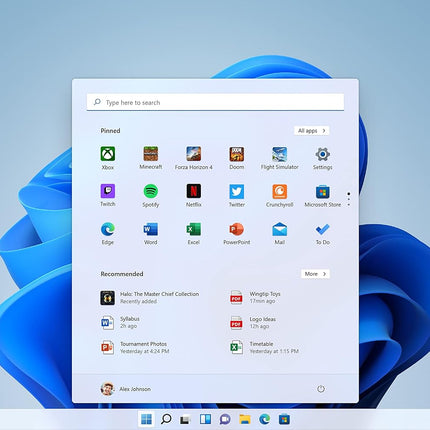Open File Explorer from the taskbar
This screenshot has width=430, height=430.
point(245,419)
